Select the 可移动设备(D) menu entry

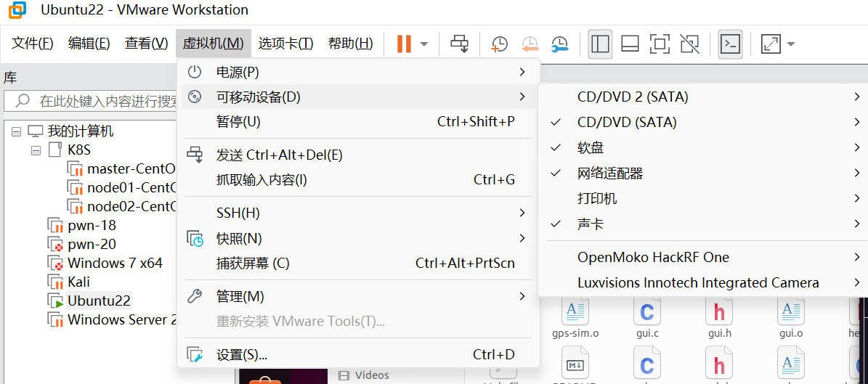pos(358,97)
